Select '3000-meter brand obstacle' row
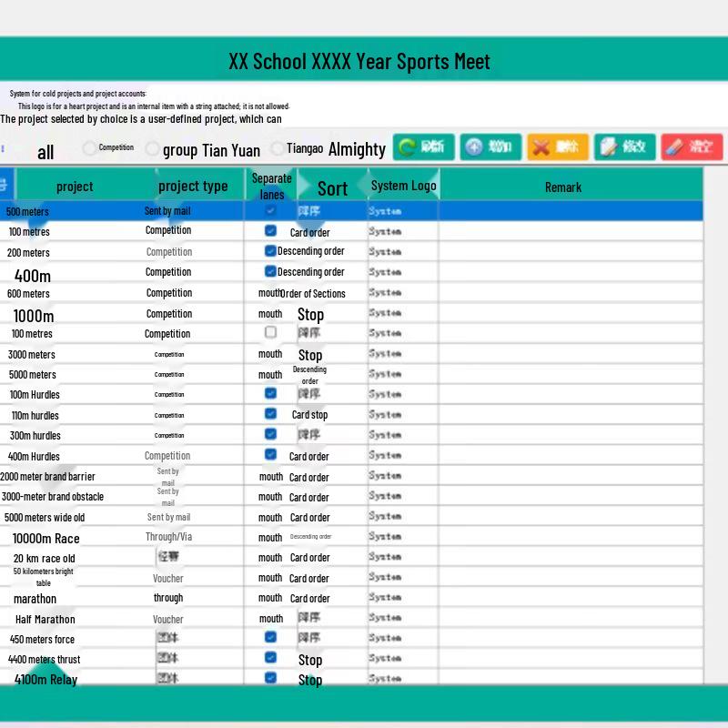This screenshot has height=728, width=728. point(351,497)
